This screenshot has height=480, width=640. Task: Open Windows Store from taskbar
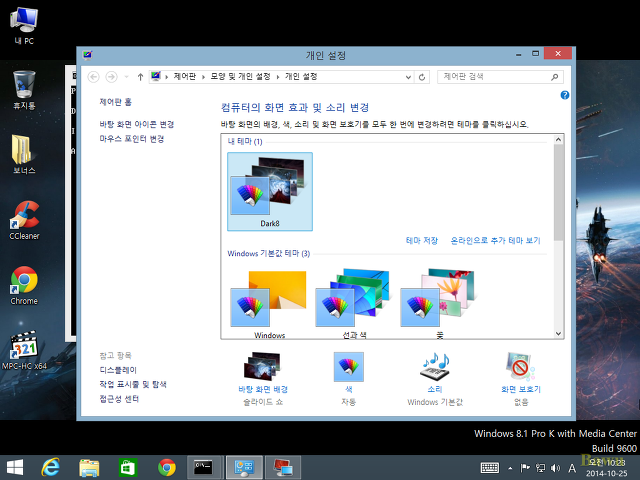point(128,467)
